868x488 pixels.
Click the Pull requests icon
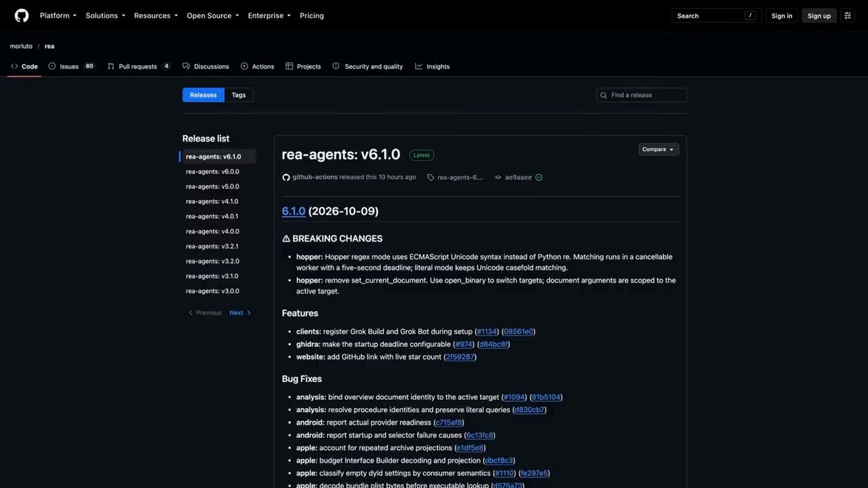point(111,66)
